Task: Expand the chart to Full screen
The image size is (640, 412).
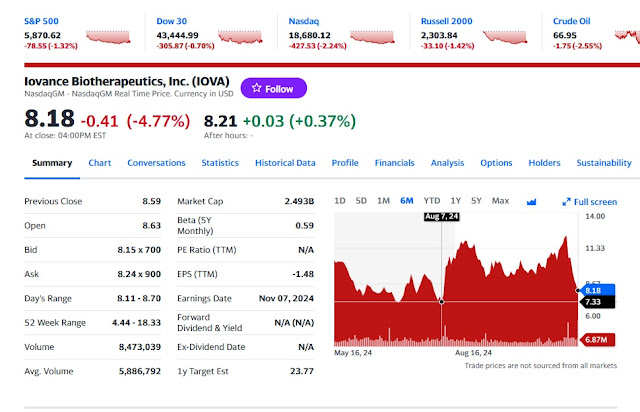Action: point(589,202)
